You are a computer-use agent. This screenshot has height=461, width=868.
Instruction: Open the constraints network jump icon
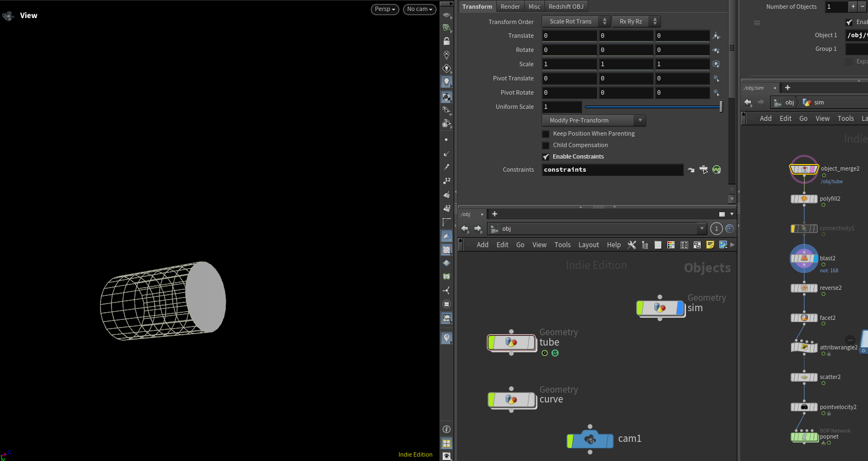click(x=691, y=170)
